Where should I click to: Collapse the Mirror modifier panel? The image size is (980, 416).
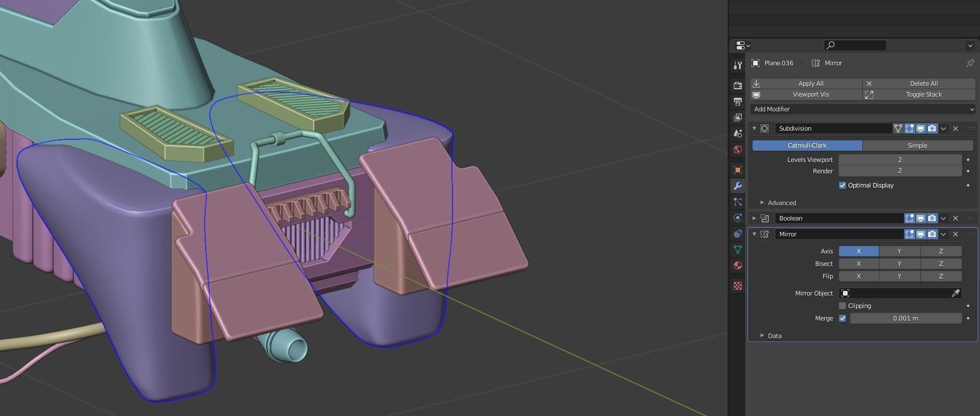(x=754, y=234)
